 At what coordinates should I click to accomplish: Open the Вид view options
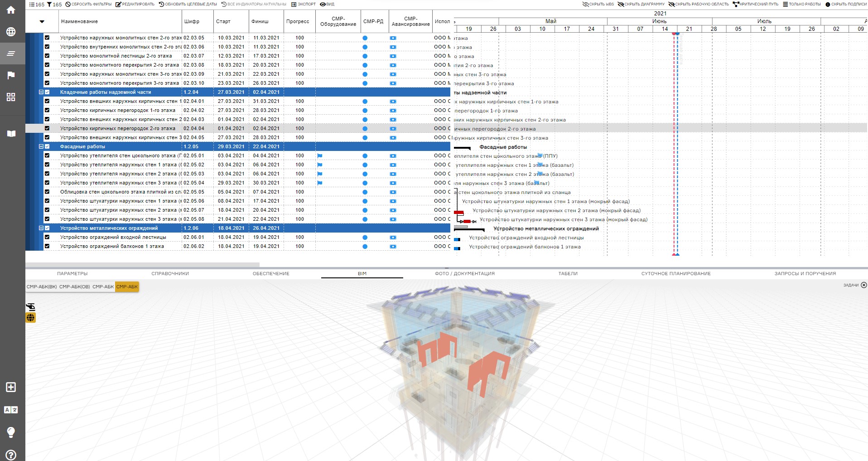(327, 4)
